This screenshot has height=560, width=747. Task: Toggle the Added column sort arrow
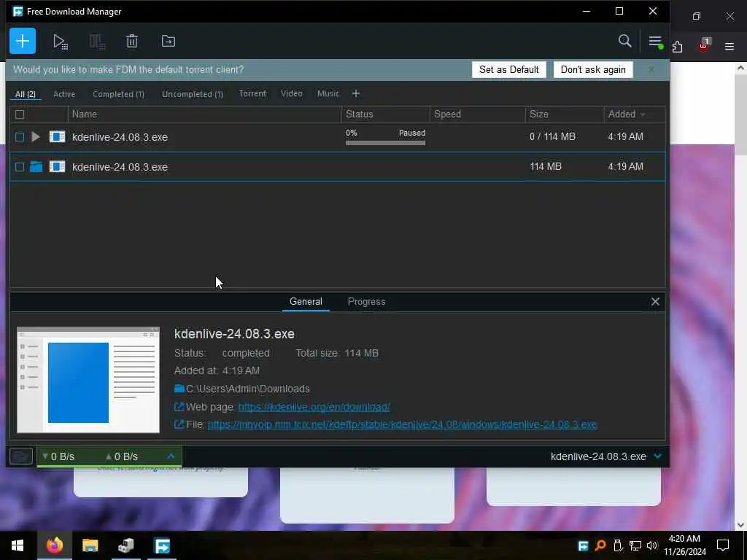[643, 114]
